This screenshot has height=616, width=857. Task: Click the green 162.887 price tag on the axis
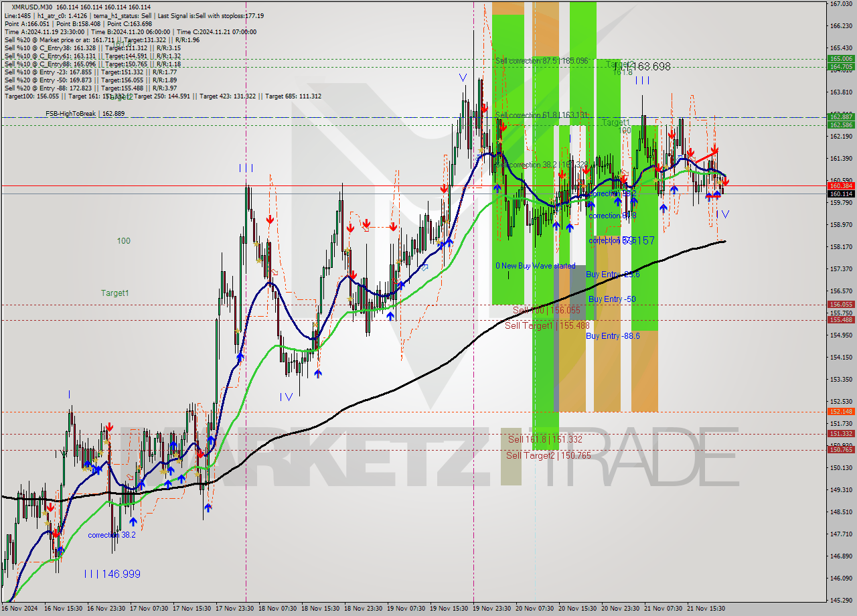click(841, 117)
